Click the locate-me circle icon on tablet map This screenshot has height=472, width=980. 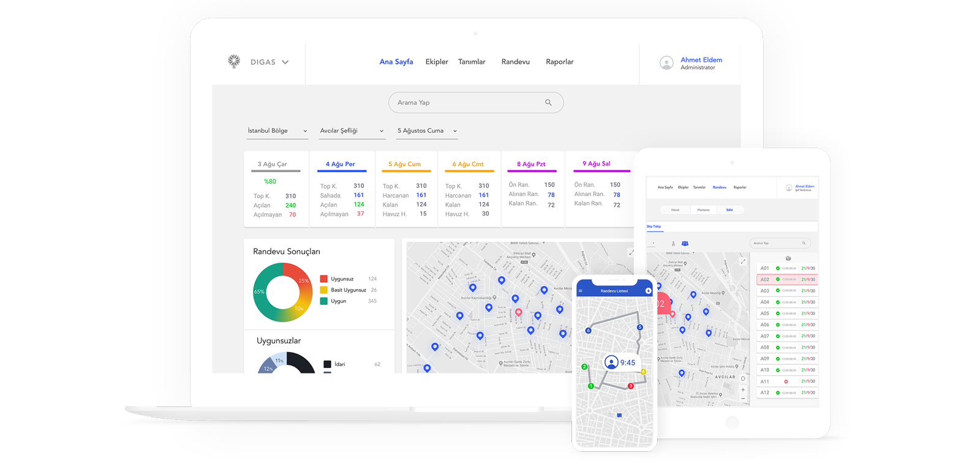coord(743,378)
